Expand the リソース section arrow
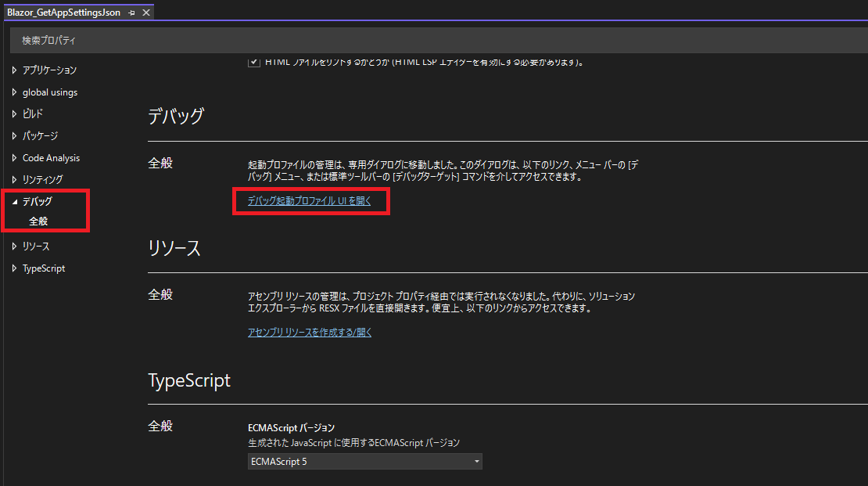The height and width of the screenshot is (486, 868). 14,246
